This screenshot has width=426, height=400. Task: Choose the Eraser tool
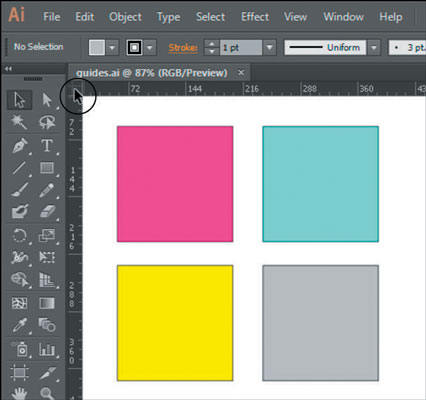47,212
